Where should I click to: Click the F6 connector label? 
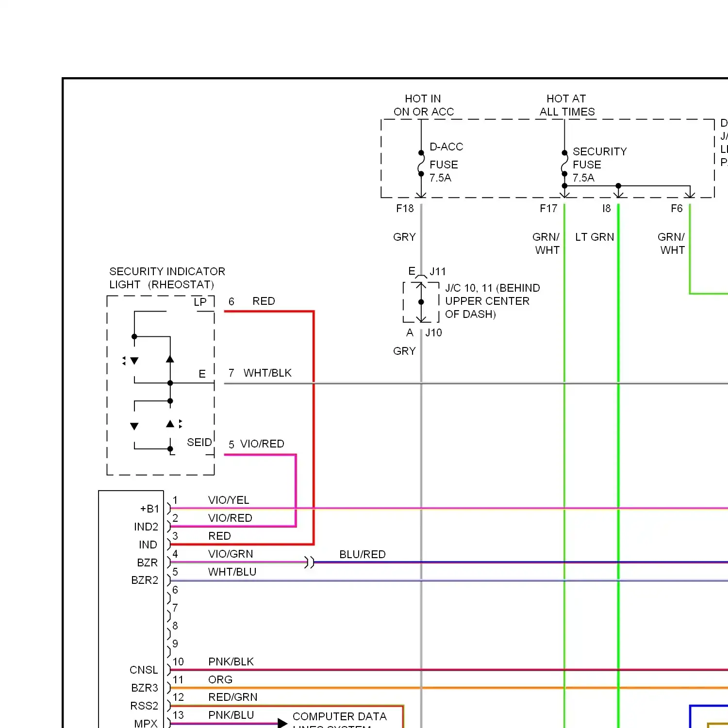click(677, 209)
